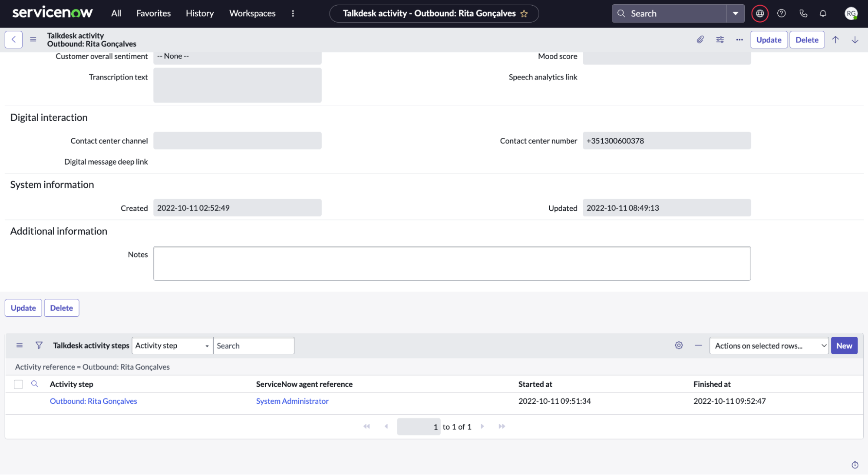Go to previous record up arrow

tap(835, 40)
